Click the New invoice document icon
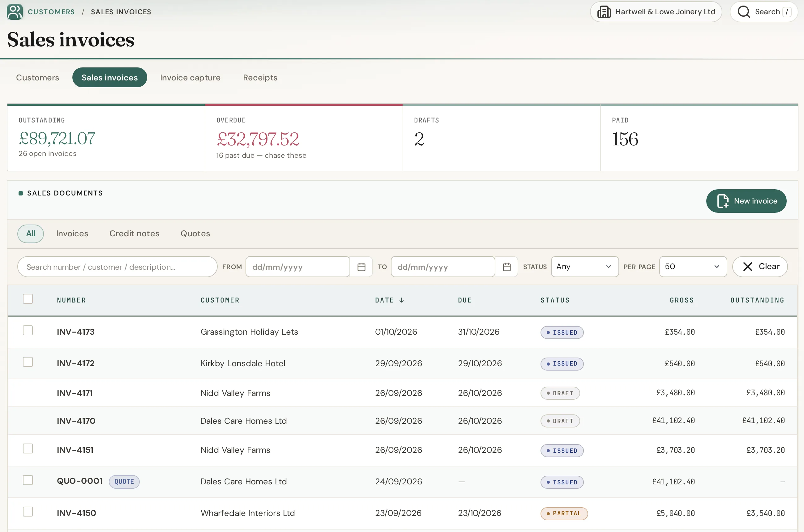804x532 pixels. pos(723,201)
